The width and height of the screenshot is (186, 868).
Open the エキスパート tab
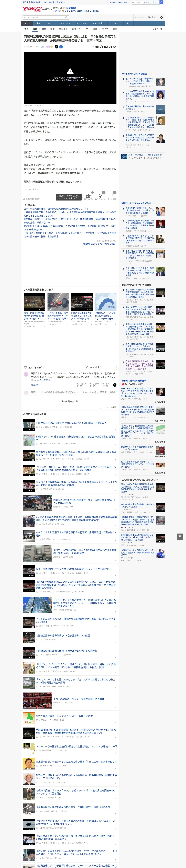click(x=64, y=24)
